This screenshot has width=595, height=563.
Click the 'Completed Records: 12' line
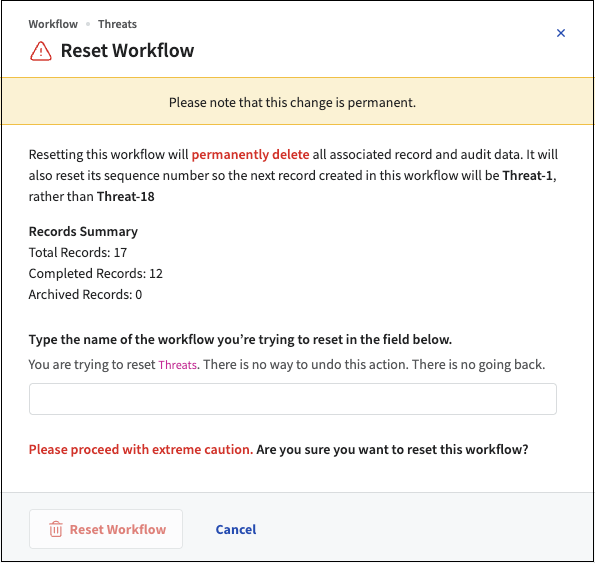pyautogui.click(x=96, y=274)
